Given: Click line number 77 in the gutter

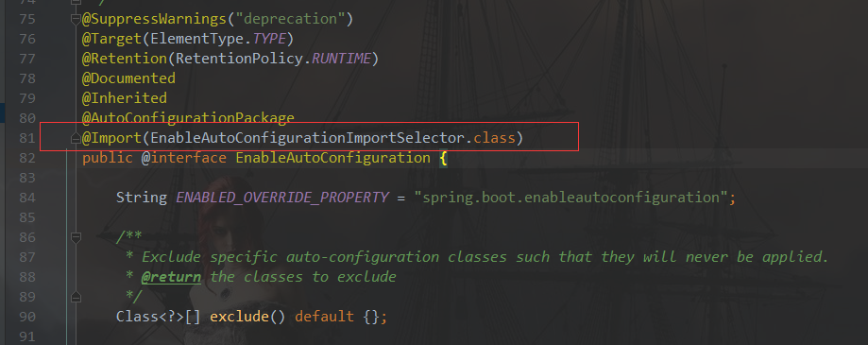Looking at the screenshot, I should point(27,59).
